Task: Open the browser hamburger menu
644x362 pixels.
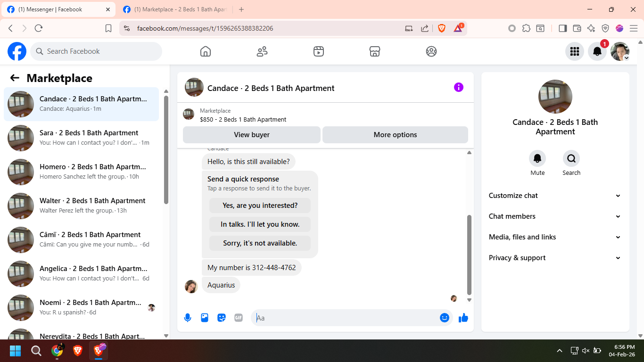Action: tap(634, 28)
